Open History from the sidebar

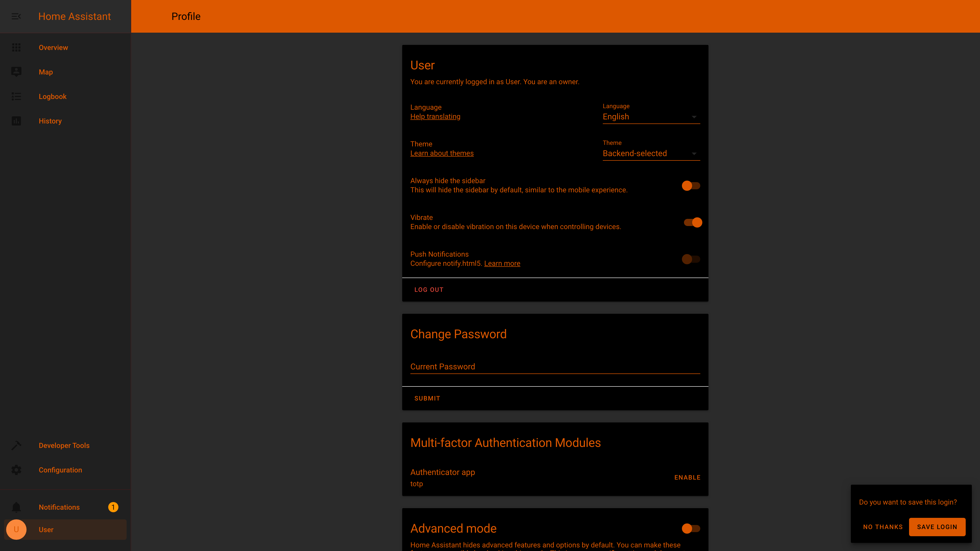[x=50, y=121]
